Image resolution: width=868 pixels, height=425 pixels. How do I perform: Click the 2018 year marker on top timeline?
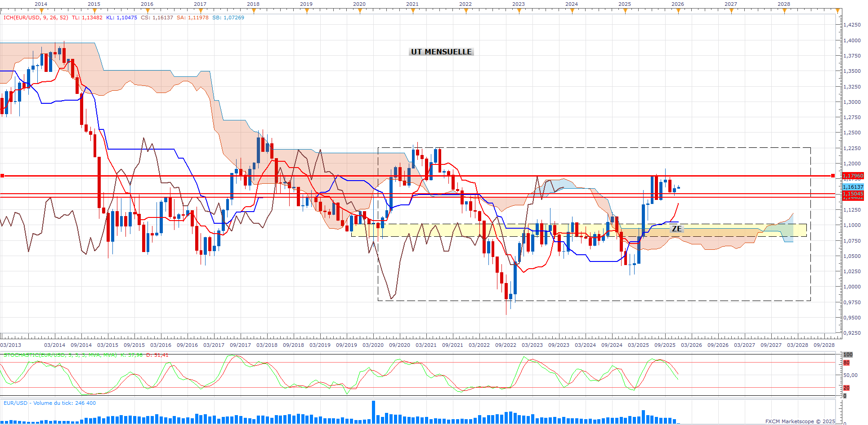click(253, 4)
